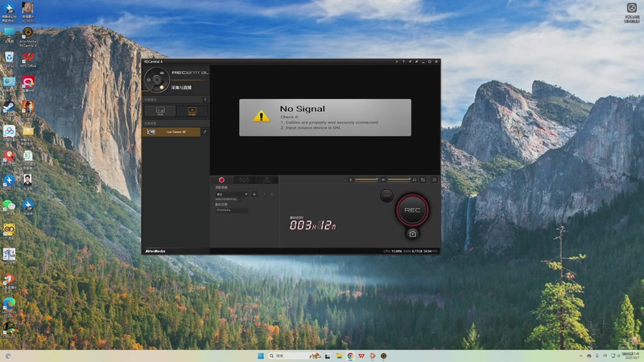Select the Live Gamer 4K device

pos(171,132)
